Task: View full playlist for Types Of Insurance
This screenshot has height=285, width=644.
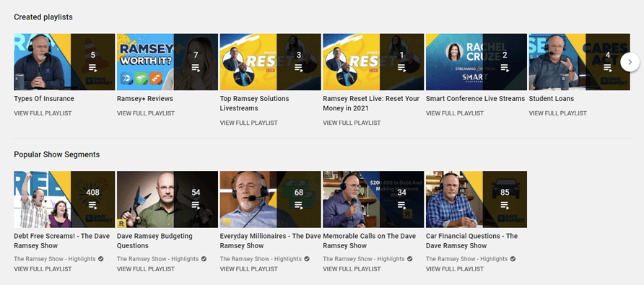Action: pos(43,113)
